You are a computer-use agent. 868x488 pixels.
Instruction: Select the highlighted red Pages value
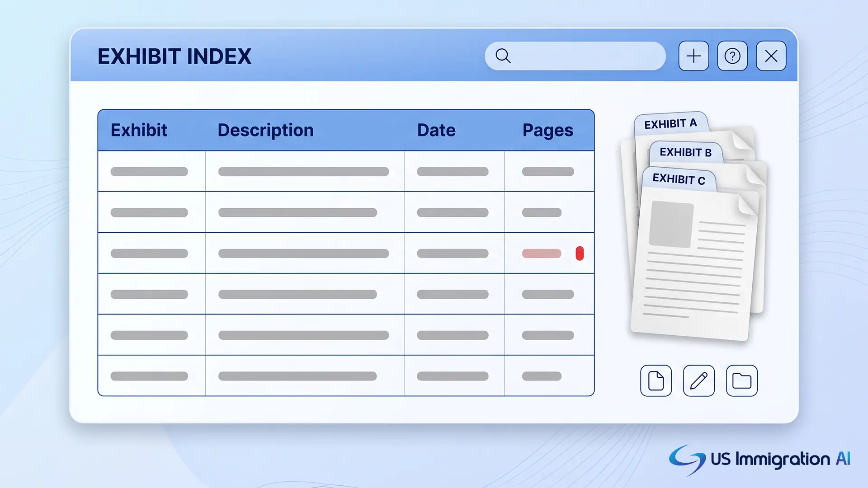pos(542,253)
